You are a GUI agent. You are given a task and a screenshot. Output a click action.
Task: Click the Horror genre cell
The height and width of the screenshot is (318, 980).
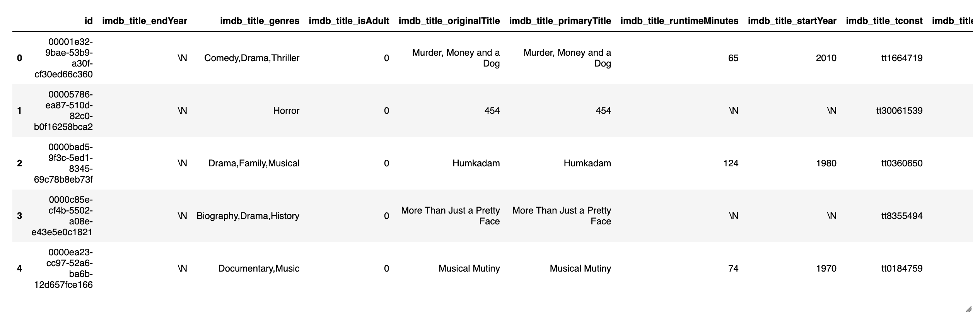[286, 111]
